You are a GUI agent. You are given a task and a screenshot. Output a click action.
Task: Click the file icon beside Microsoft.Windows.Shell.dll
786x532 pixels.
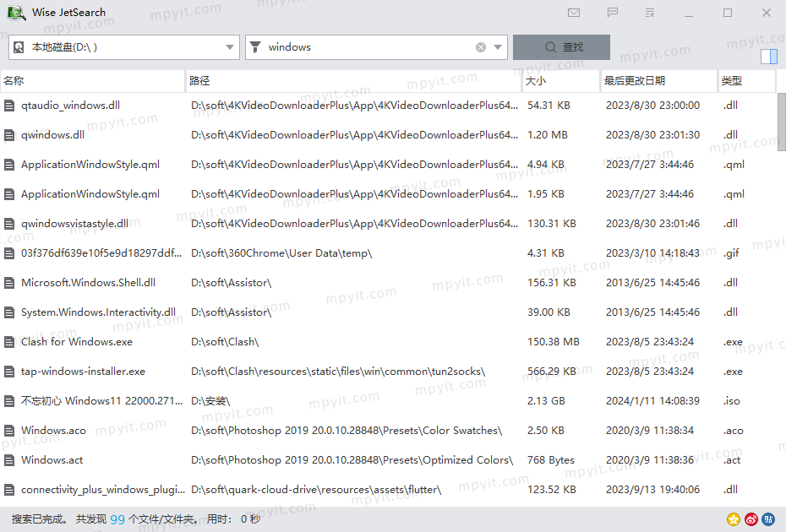[9, 283]
